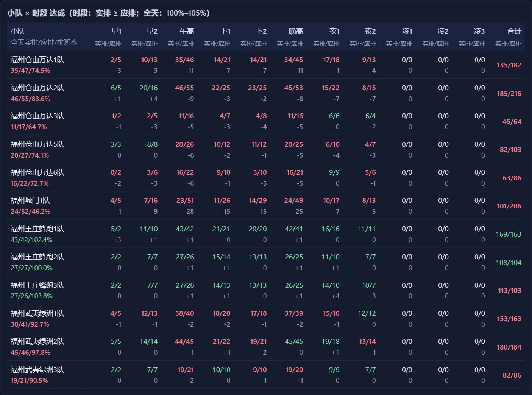The image size is (532, 395).
Task: Click the 下1 column header
Action: [x=225, y=31]
